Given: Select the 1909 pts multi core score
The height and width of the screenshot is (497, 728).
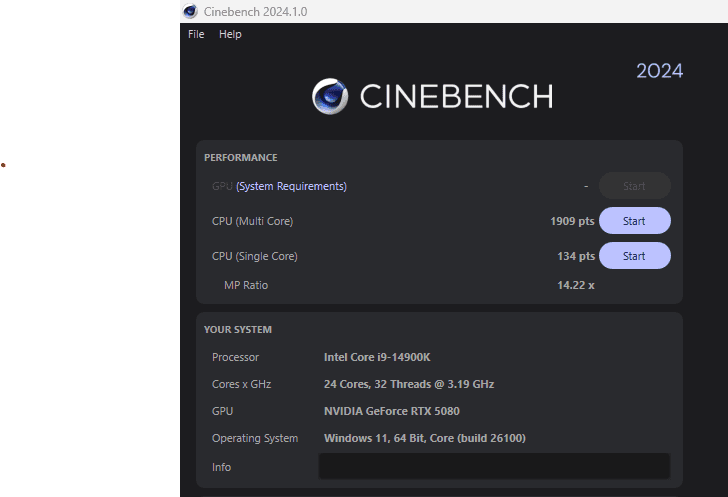Looking at the screenshot, I should click(x=572, y=221).
